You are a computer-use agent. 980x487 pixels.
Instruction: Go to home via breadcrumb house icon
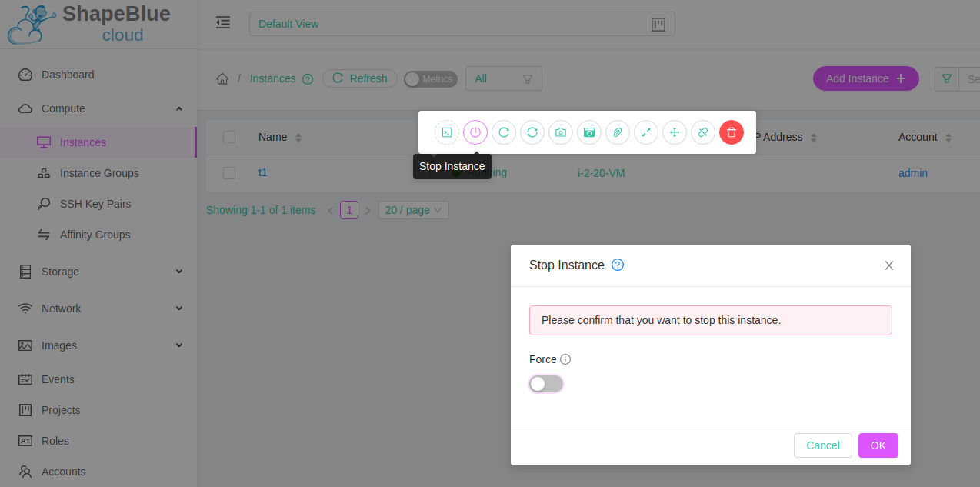222,78
